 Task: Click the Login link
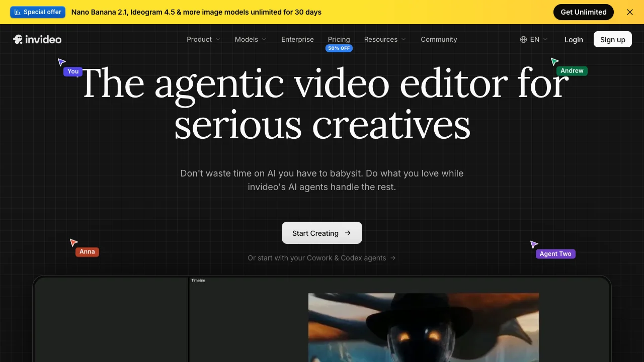pos(574,40)
